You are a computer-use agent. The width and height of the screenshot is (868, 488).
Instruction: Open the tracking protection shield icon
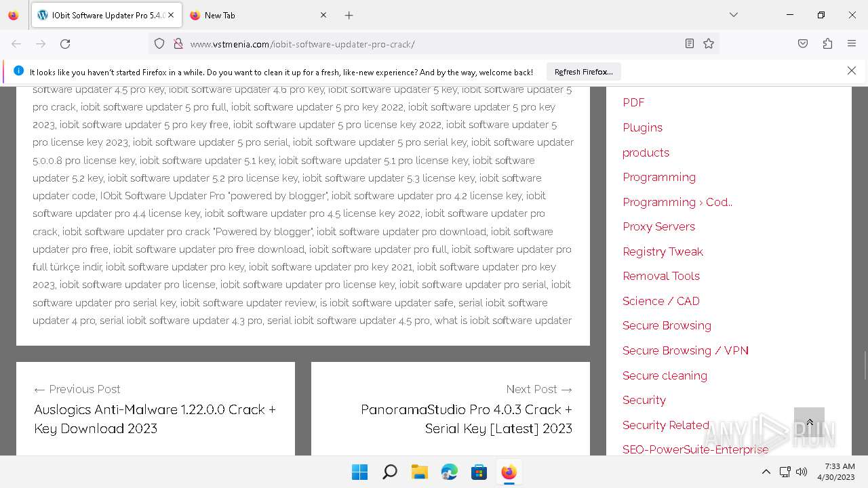[x=159, y=44]
